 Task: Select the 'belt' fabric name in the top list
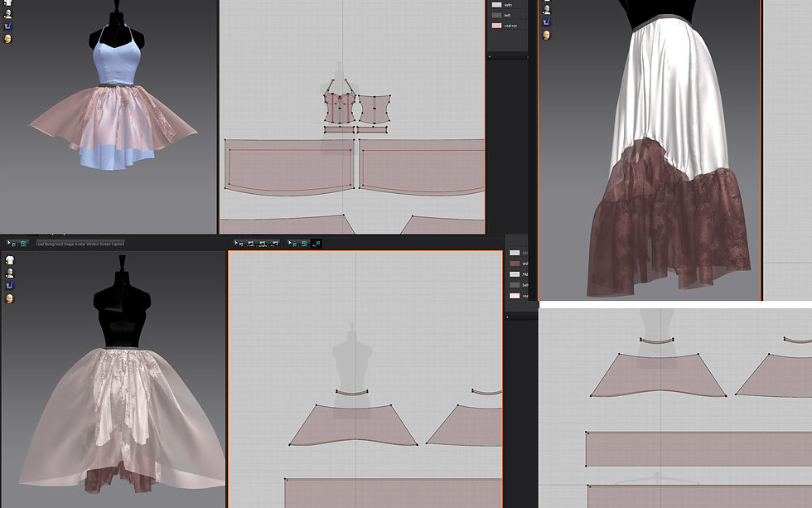pos(507,15)
